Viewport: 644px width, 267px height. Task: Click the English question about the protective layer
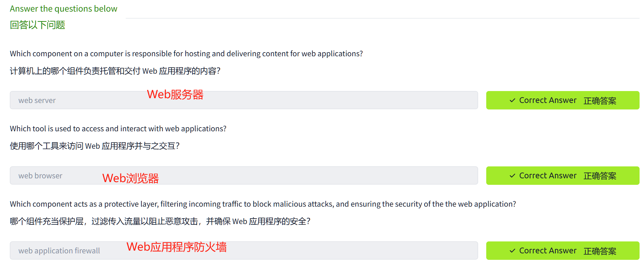click(x=263, y=204)
